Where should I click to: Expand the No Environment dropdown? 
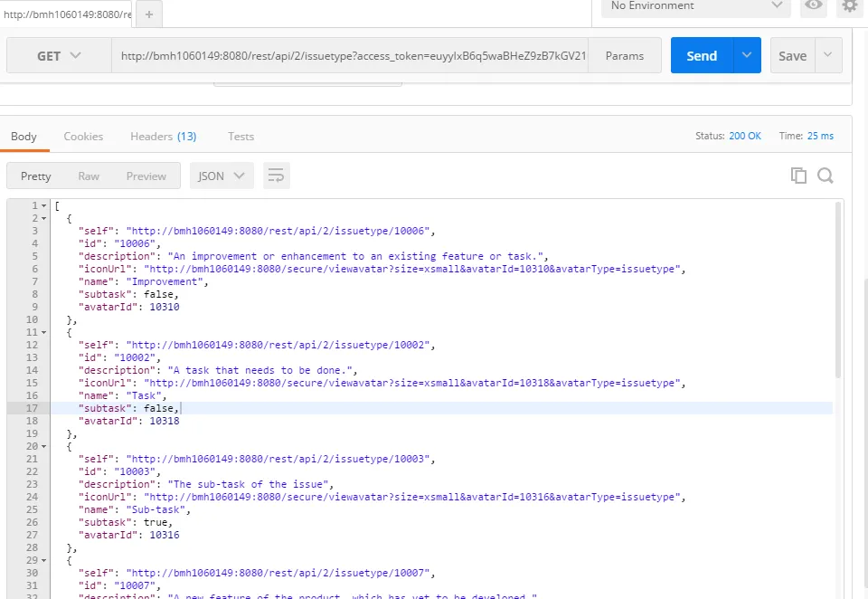pos(696,5)
